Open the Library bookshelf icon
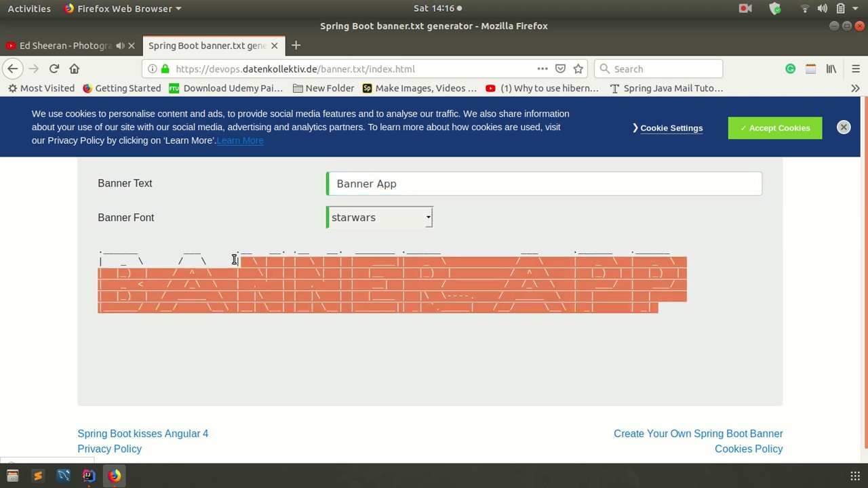Screen dimensions: 868x488 click(831, 68)
